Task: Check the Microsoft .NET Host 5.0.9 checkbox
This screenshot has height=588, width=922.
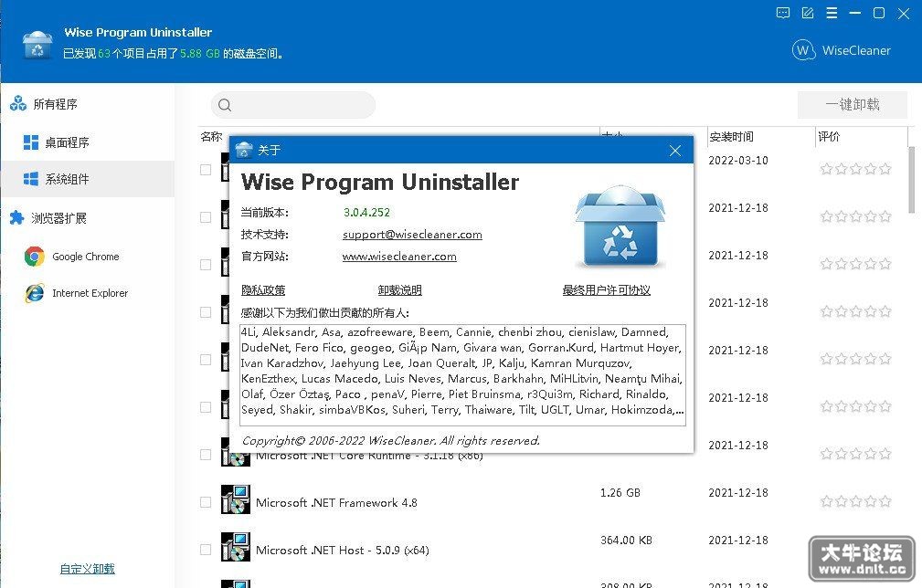Action: (206, 550)
